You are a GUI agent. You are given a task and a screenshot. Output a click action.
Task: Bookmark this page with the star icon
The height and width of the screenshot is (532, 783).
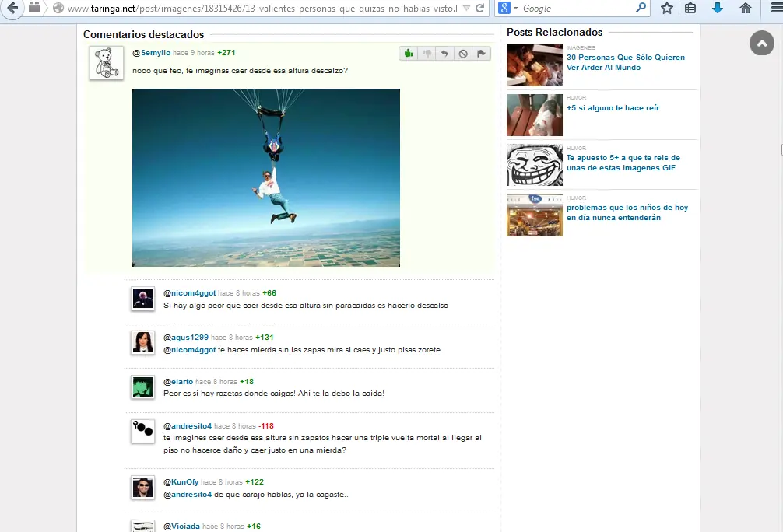click(667, 8)
